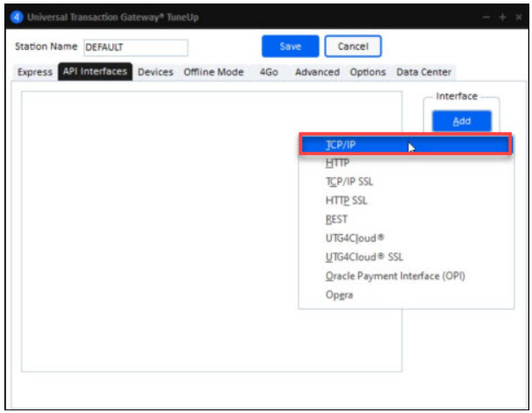Pick Opera from the interface menu

[339, 296]
